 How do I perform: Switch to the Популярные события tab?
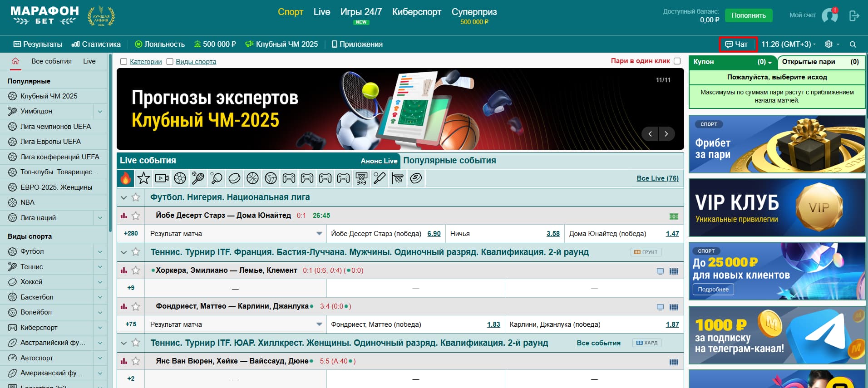(x=449, y=160)
